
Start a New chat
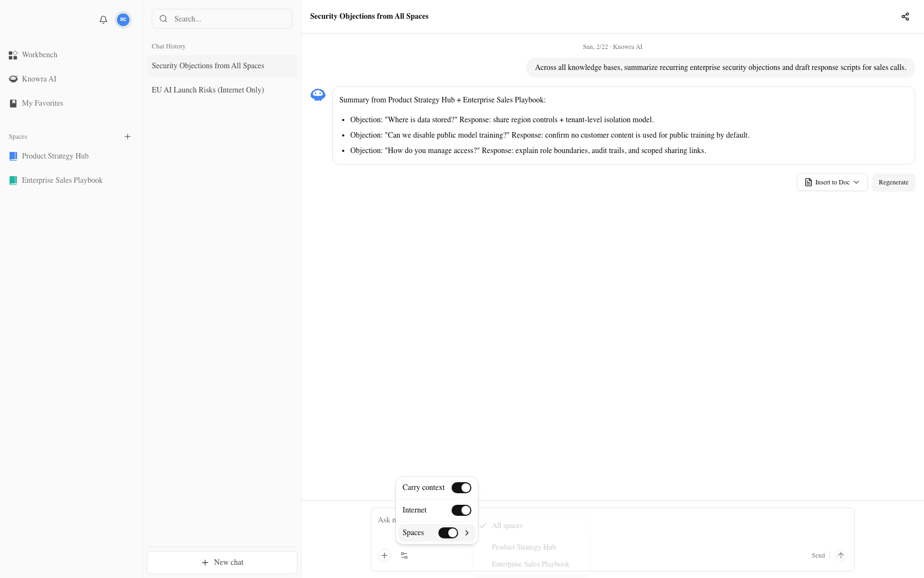(222, 562)
